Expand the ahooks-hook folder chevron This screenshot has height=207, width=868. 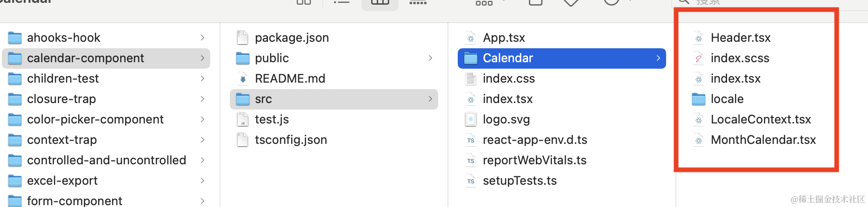click(202, 38)
